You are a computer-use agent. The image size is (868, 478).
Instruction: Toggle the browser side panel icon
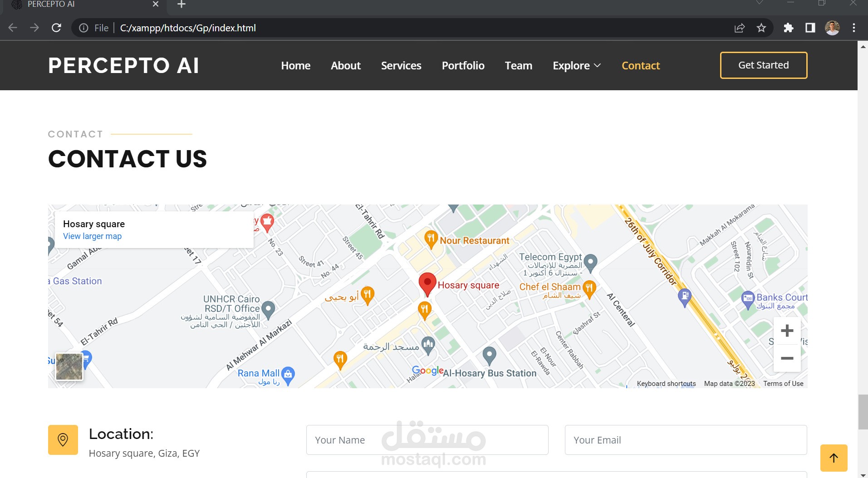[x=810, y=28]
